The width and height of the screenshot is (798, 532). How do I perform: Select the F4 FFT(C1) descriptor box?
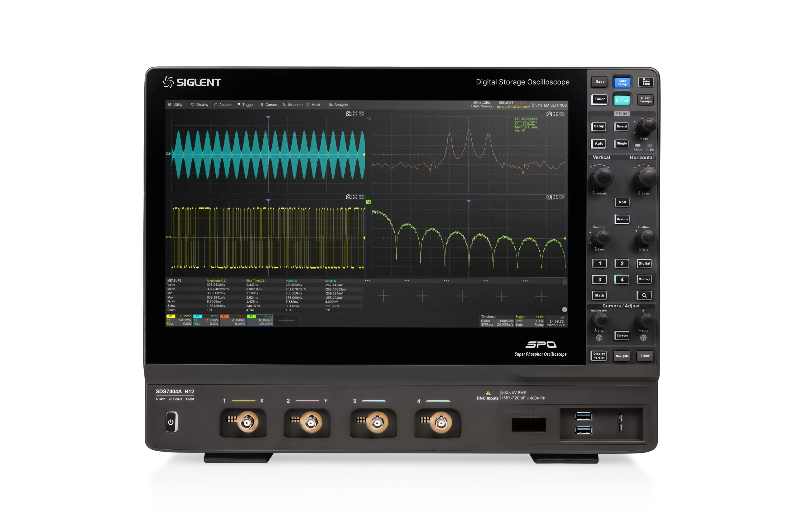tap(260, 320)
